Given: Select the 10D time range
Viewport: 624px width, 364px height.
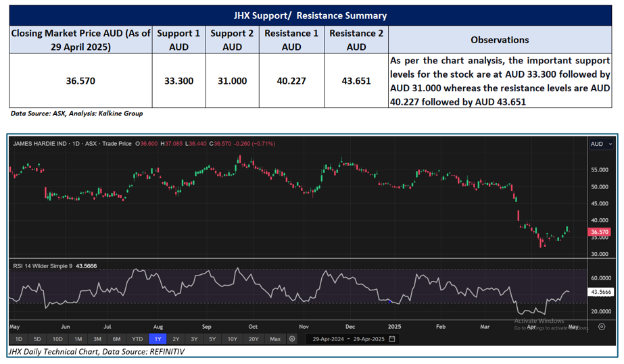Looking at the screenshot, I should click(x=57, y=339).
